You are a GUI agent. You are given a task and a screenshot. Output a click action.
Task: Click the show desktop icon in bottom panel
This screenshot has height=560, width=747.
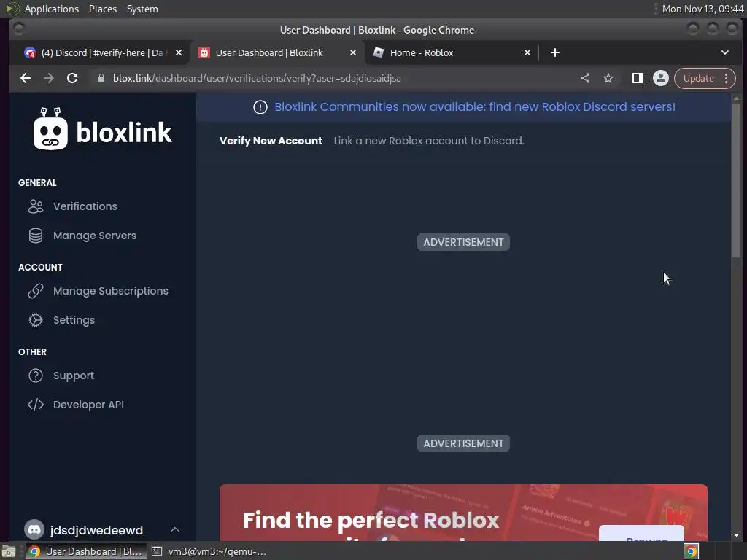(x=9, y=551)
